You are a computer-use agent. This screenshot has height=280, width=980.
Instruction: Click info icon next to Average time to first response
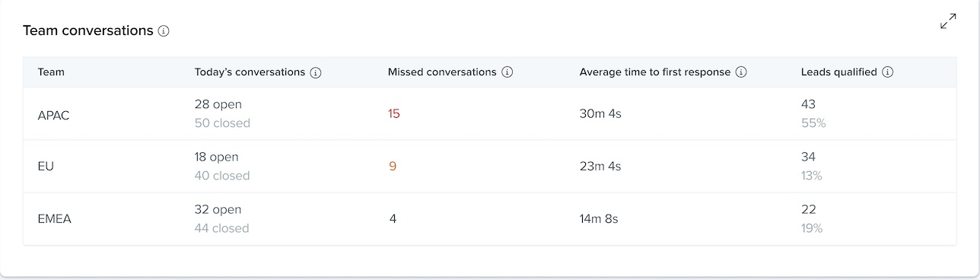[741, 73]
